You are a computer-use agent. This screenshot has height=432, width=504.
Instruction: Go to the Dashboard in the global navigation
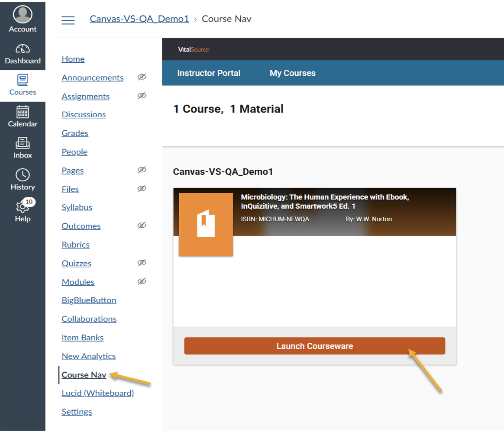click(23, 54)
